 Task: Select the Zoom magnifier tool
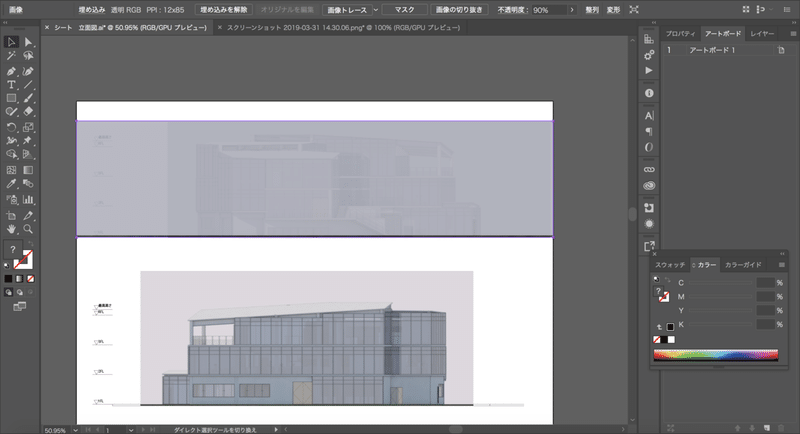[28, 229]
